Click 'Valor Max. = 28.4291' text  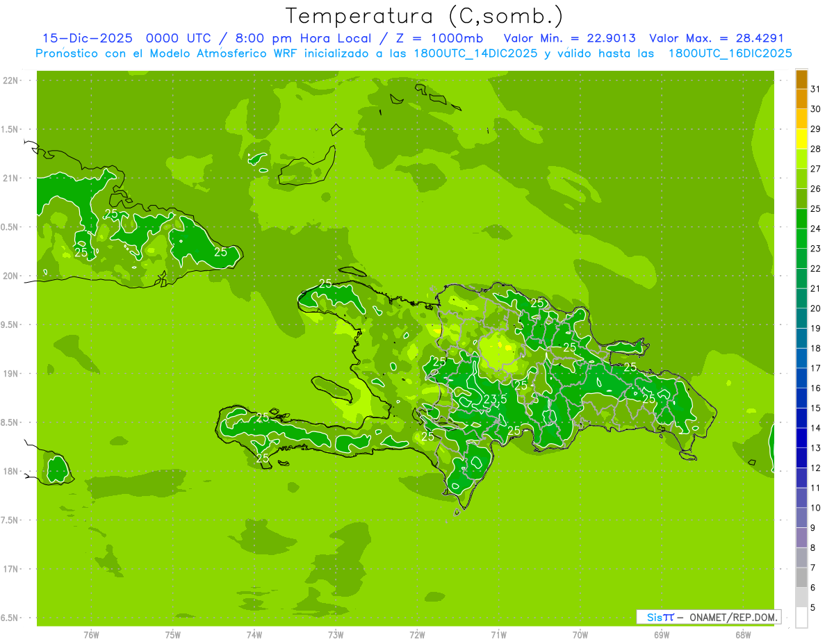(717, 38)
